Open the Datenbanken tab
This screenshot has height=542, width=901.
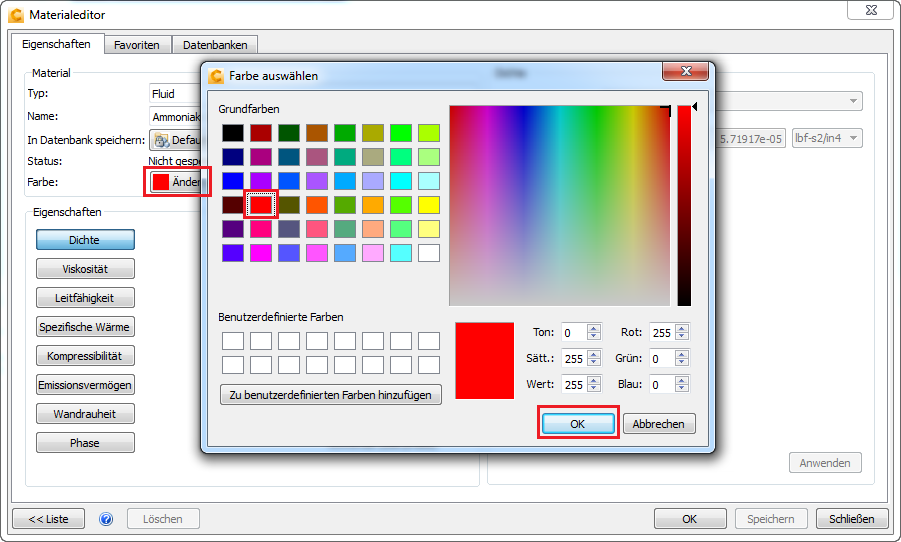coord(215,45)
